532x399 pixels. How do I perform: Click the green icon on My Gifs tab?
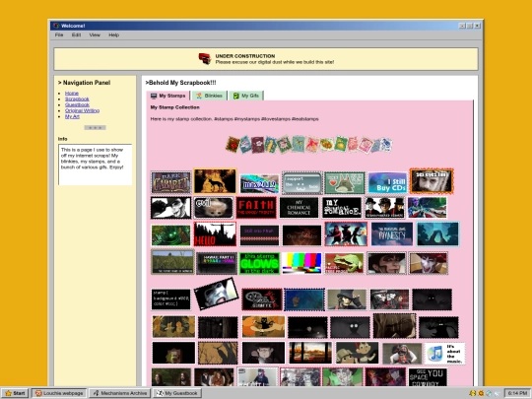[236, 96]
